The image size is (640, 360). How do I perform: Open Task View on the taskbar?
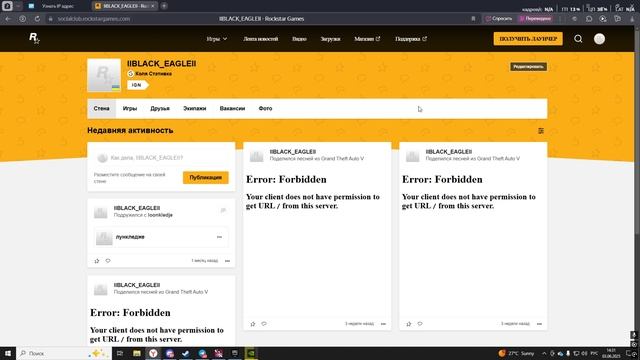coord(120,353)
